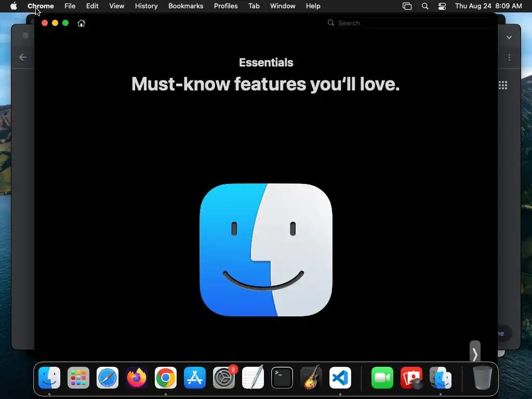532x399 pixels.
Task: Open Visual Studio Code from the Dock
Action: tap(340, 378)
